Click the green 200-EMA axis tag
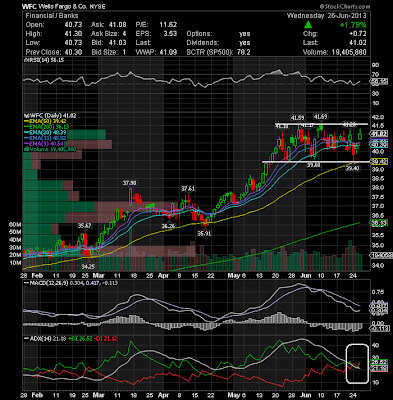Viewport: 393px width, 400px height. point(379,222)
